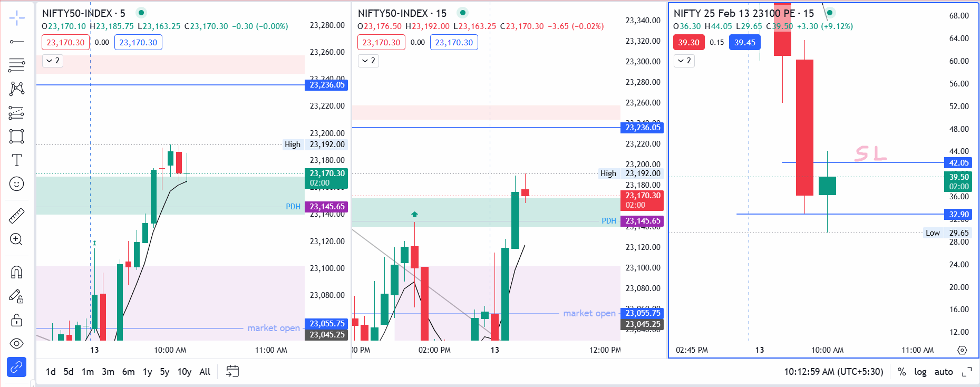Select the 23,055.75 price label on 15-minute chart
This screenshot has height=387, width=980.
(x=643, y=313)
